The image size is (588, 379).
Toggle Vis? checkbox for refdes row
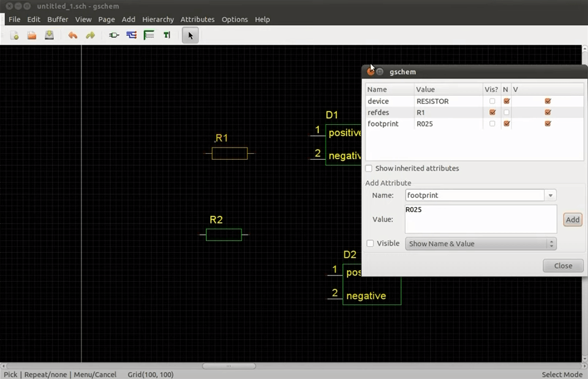492,113
